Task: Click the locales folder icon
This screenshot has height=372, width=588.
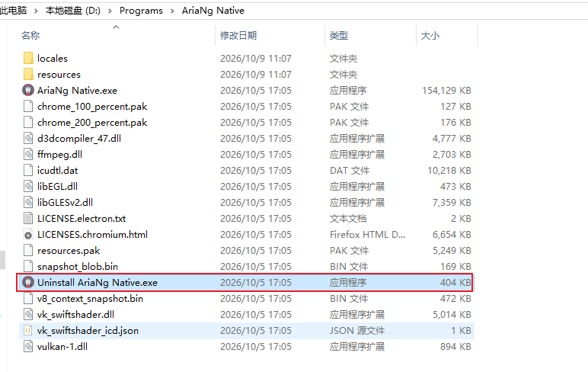Action: click(x=28, y=58)
